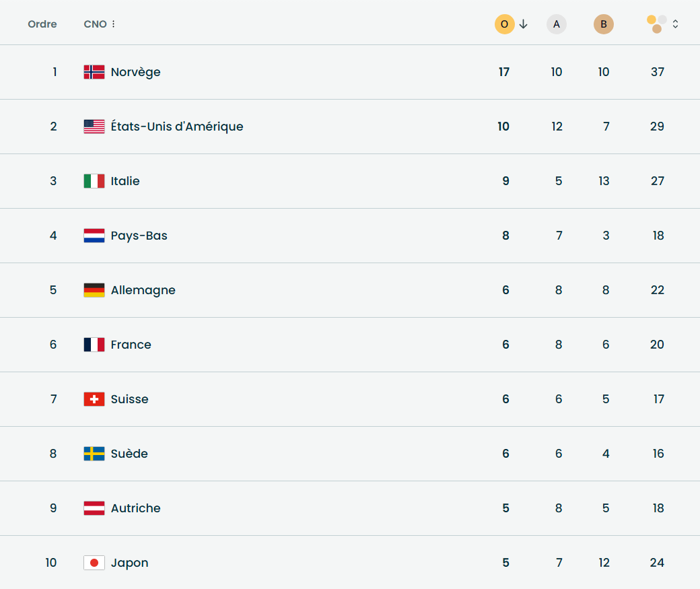Viewport: 700px width, 589px height.
Task: Click the Sweden flag icon
Action: (94, 454)
